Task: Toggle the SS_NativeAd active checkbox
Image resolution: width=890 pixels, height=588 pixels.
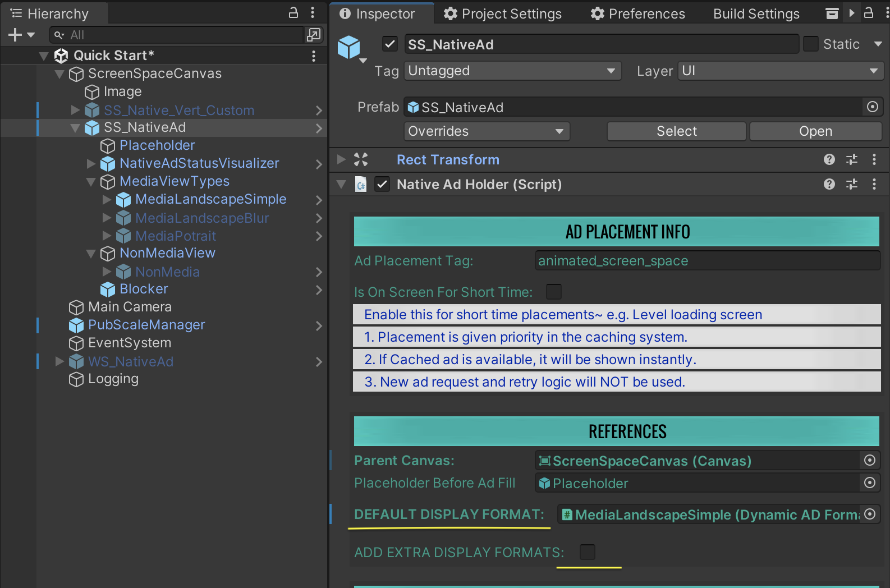Action: pos(390,44)
